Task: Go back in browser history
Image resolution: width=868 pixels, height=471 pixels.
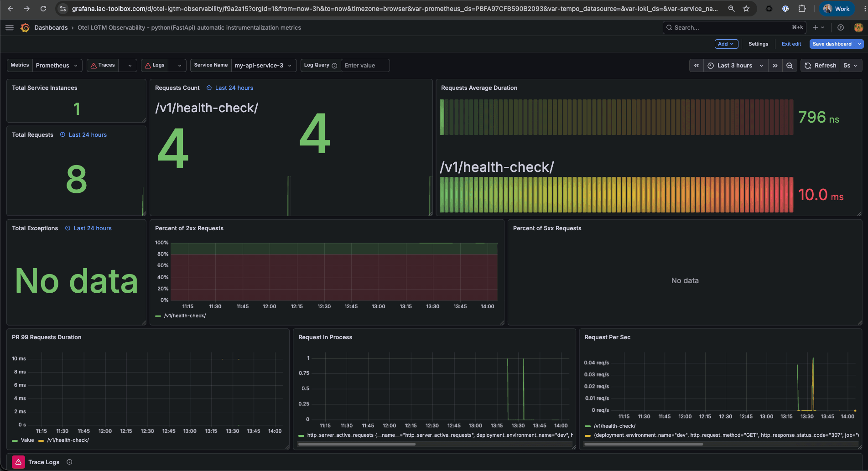Action: tap(10, 9)
